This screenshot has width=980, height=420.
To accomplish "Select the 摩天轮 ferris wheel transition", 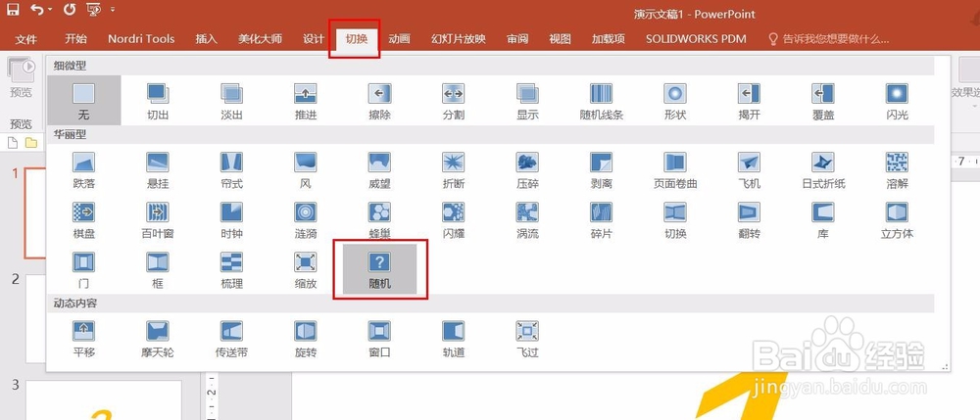I will [158, 338].
